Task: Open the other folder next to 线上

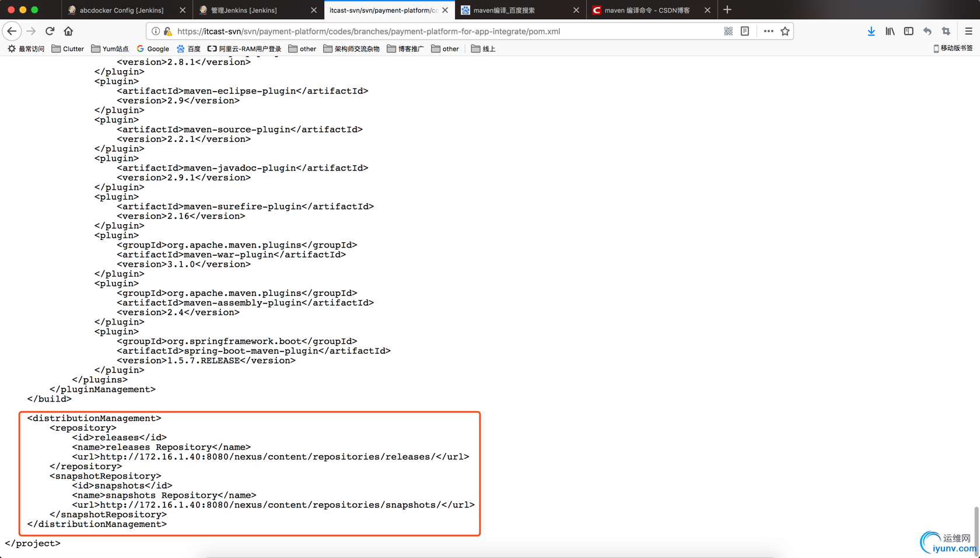Action: pyautogui.click(x=445, y=49)
